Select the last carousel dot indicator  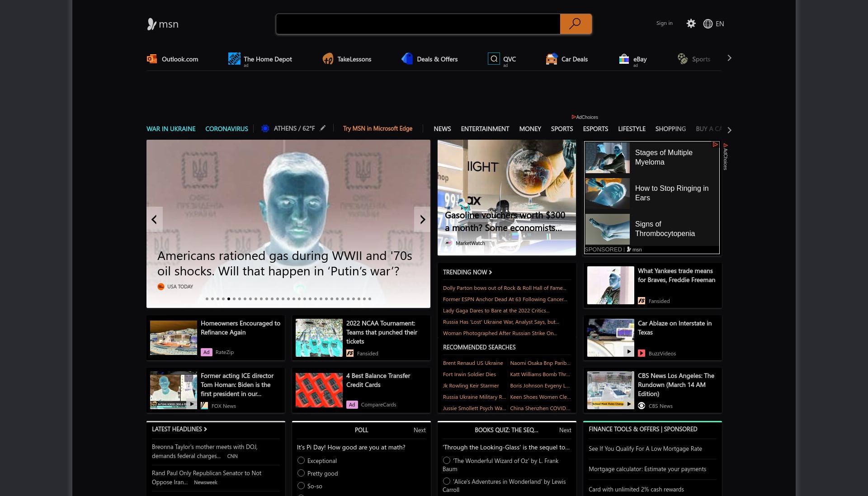coord(370,299)
